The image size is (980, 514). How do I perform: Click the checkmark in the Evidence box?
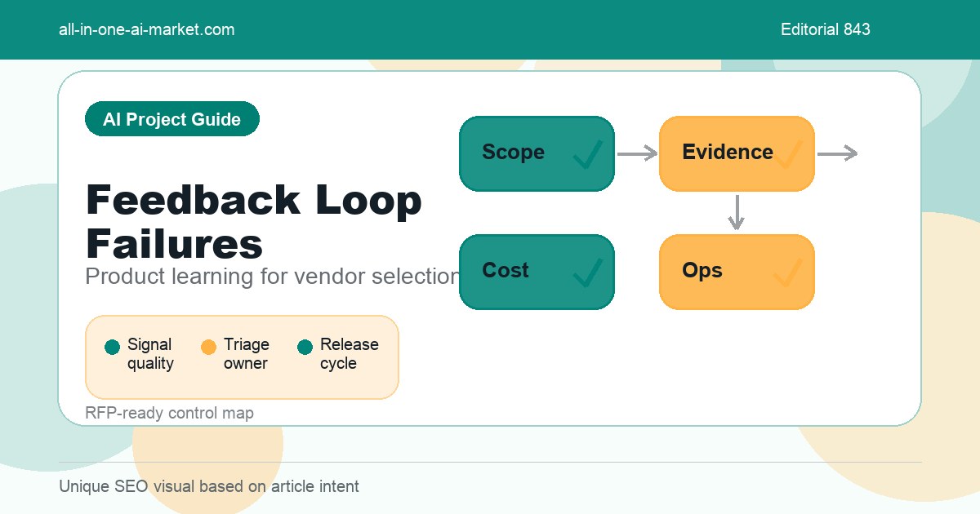click(x=788, y=154)
